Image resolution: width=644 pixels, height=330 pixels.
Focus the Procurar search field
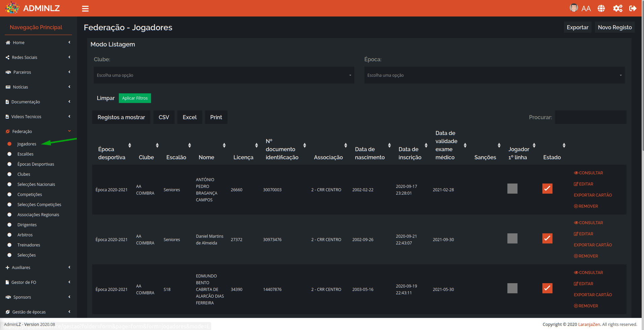(x=591, y=117)
